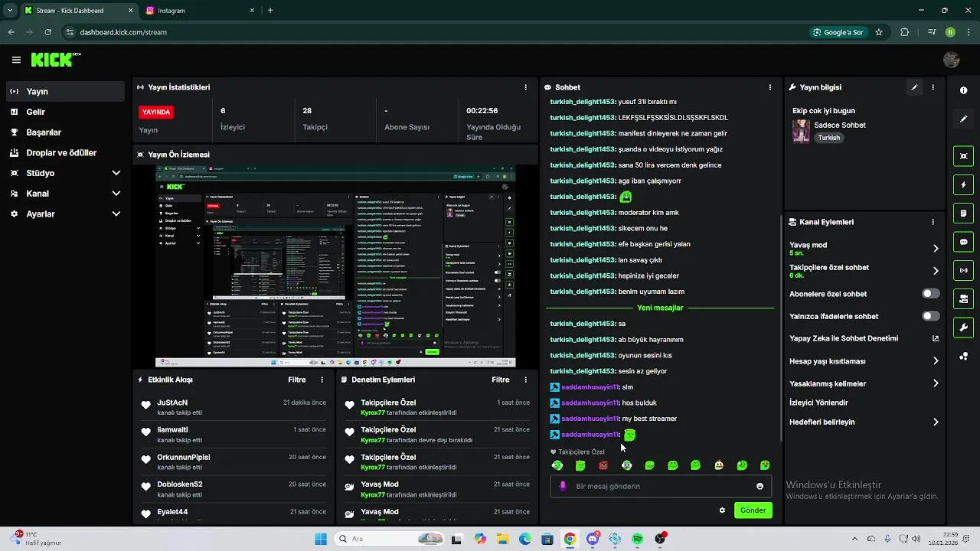Select Yayın in the sidebar
Viewport: 980px width, 551px height.
tap(65, 91)
